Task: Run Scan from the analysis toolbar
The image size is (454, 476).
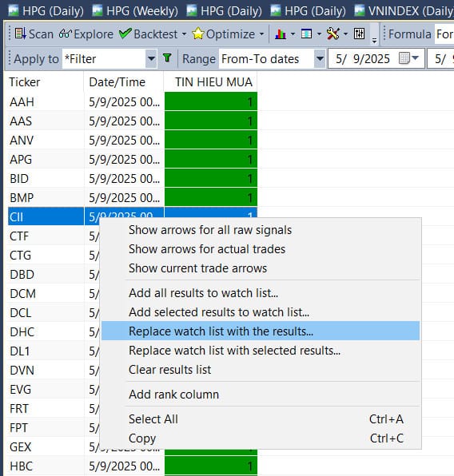Action: point(34,34)
